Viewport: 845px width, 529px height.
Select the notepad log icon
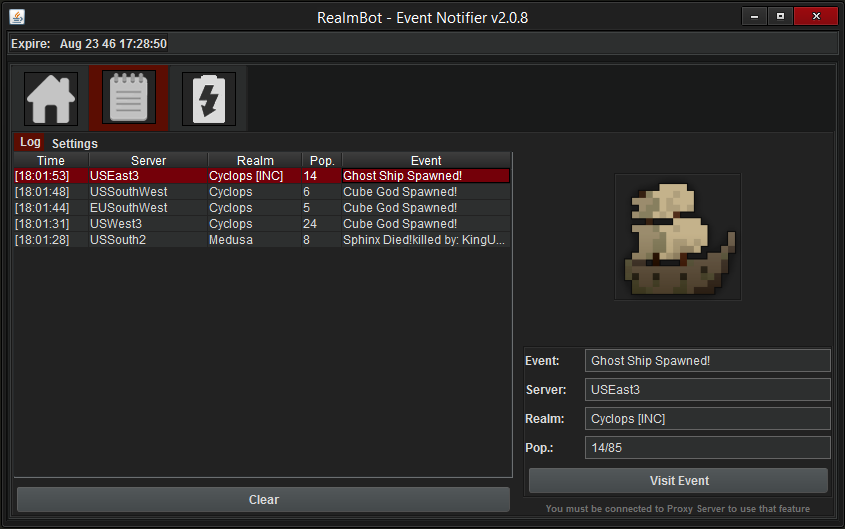coord(129,98)
